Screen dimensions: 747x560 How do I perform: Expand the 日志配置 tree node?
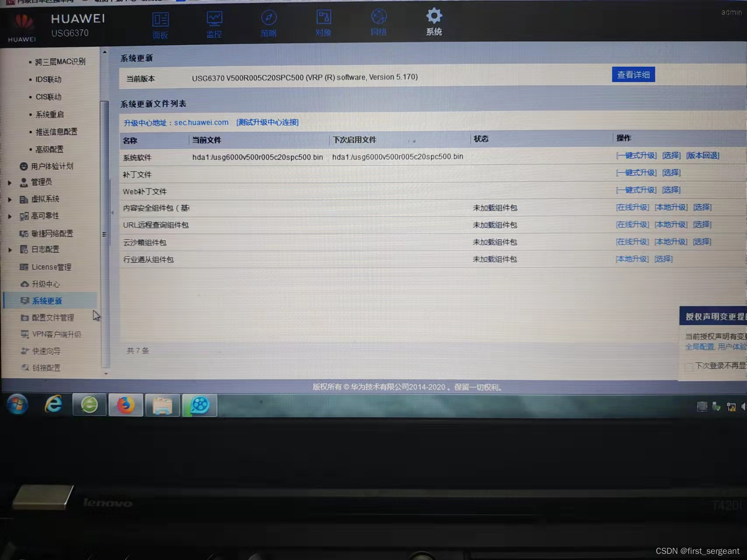click(10, 250)
